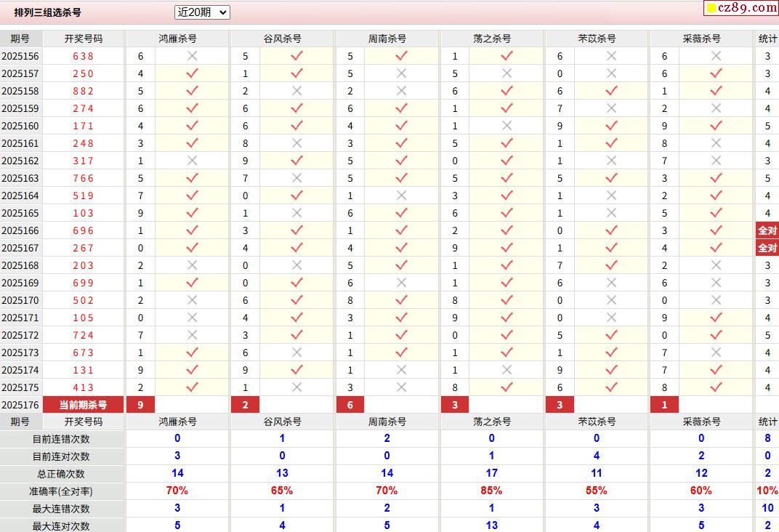This screenshot has height=532, width=779.
Task: Click the 谷风杀号 cross mark in row 2025158
Action: tap(297, 91)
